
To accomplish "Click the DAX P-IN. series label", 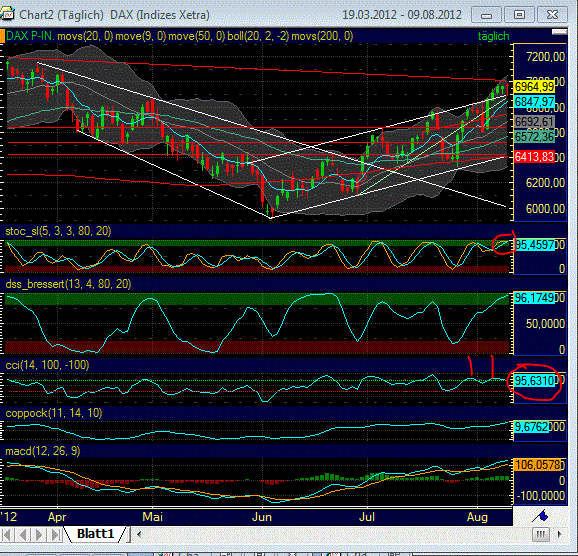I will [x=30, y=36].
